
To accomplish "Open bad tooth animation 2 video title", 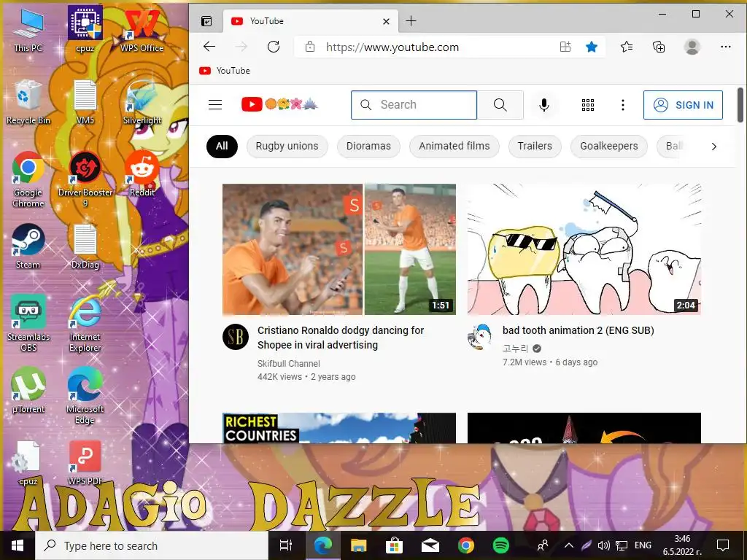I will pyautogui.click(x=578, y=330).
